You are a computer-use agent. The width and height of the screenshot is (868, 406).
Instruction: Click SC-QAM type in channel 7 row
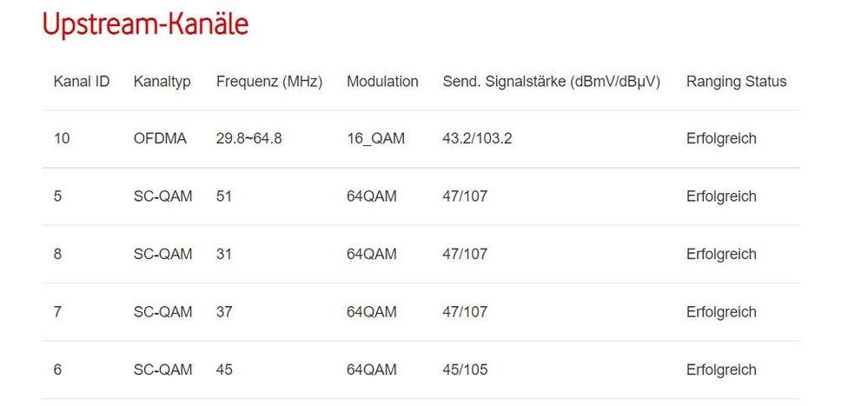point(163,311)
